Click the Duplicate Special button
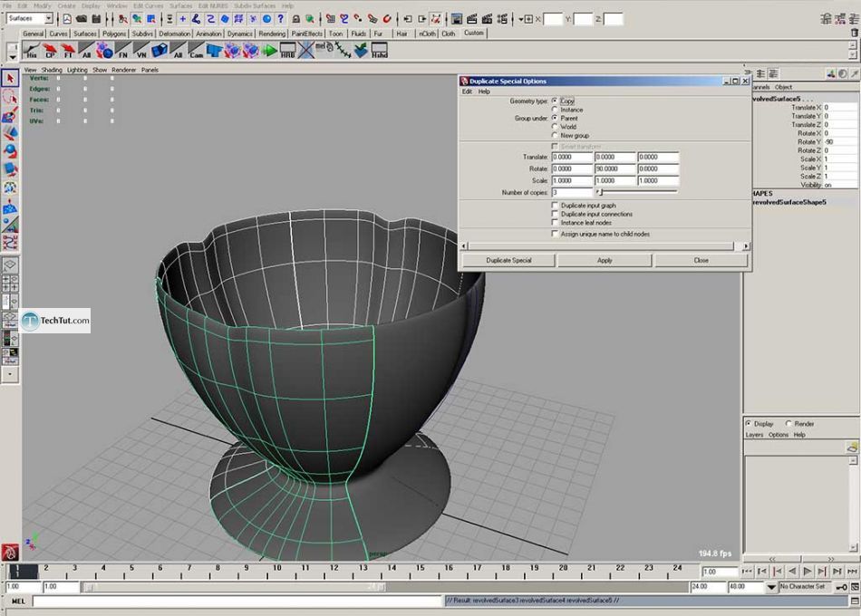 [x=508, y=260]
